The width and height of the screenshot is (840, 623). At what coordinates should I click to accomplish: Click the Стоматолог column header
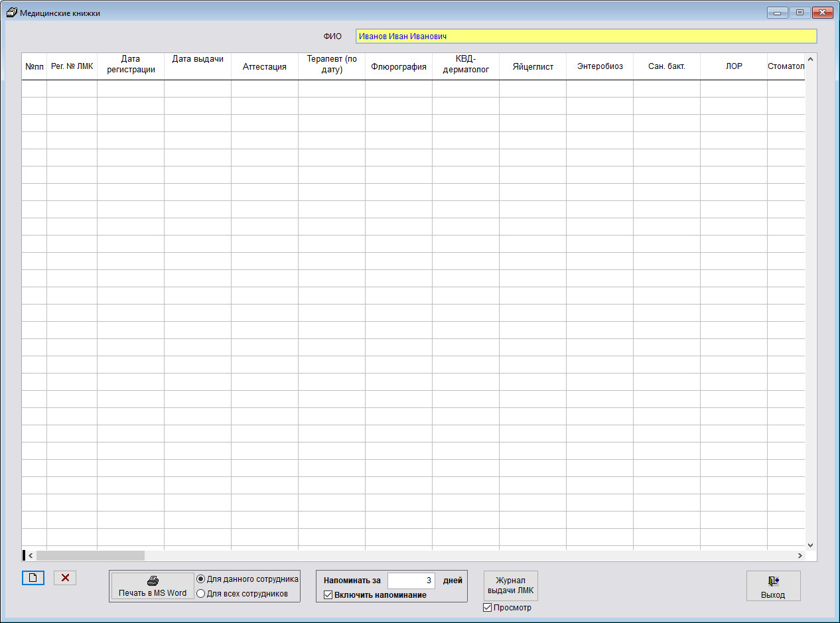pyautogui.click(x=786, y=67)
